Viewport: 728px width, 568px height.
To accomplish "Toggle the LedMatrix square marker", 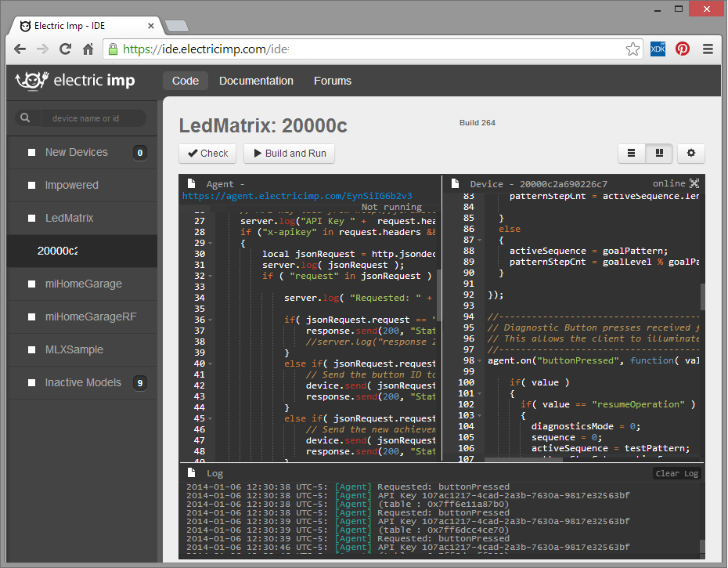I will (x=31, y=218).
